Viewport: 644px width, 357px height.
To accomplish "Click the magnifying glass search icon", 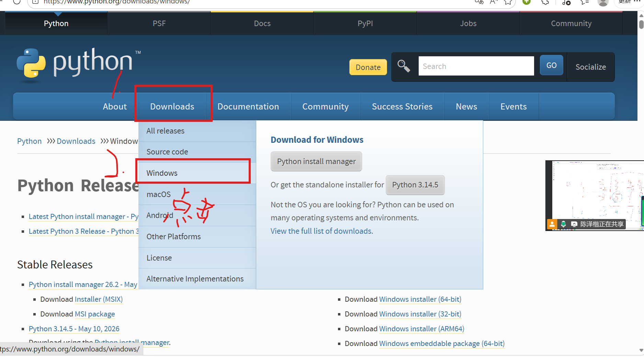I will pyautogui.click(x=404, y=66).
